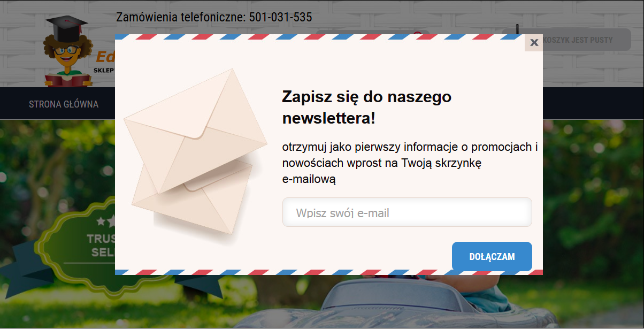Click the mascot logo with graduation cap
Viewport: 644px width, 329px height.
click(67, 51)
